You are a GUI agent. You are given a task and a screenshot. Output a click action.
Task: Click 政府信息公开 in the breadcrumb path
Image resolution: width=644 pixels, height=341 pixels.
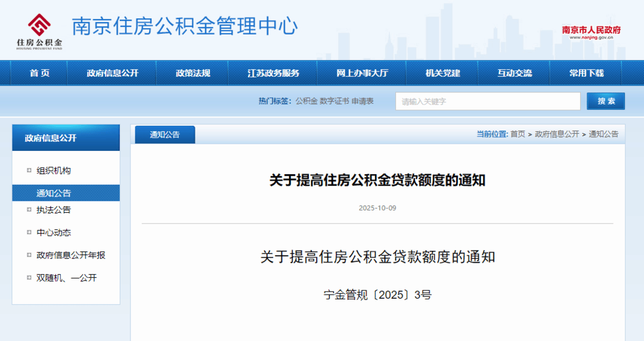click(x=557, y=135)
